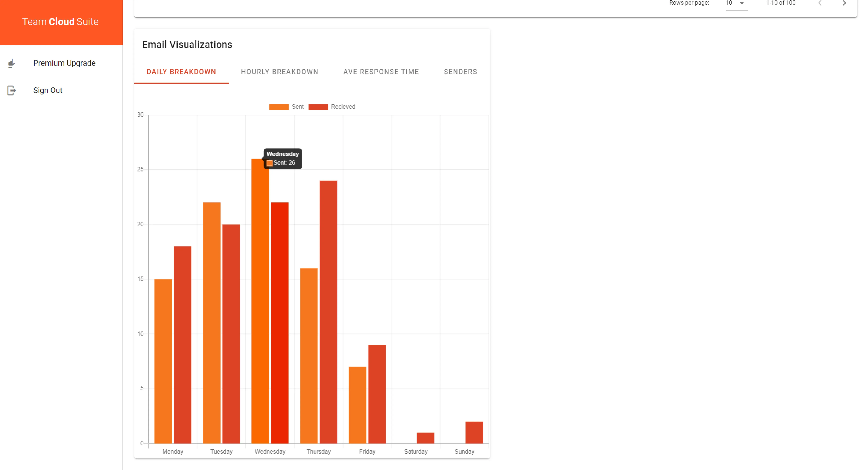Open the Ave Response Time tab
The height and width of the screenshot is (470, 868).
click(x=381, y=72)
